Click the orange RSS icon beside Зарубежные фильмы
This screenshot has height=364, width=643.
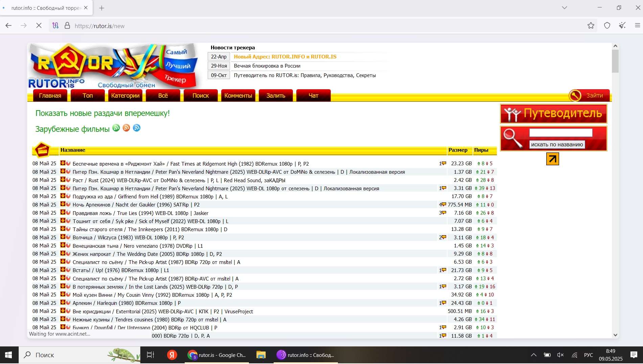[x=126, y=128]
